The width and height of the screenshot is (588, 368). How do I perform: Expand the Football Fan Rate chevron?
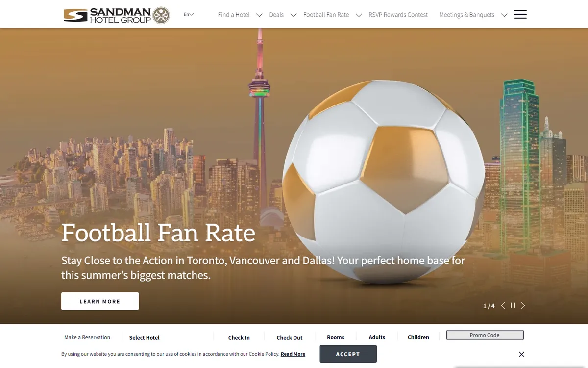pyautogui.click(x=359, y=15)
